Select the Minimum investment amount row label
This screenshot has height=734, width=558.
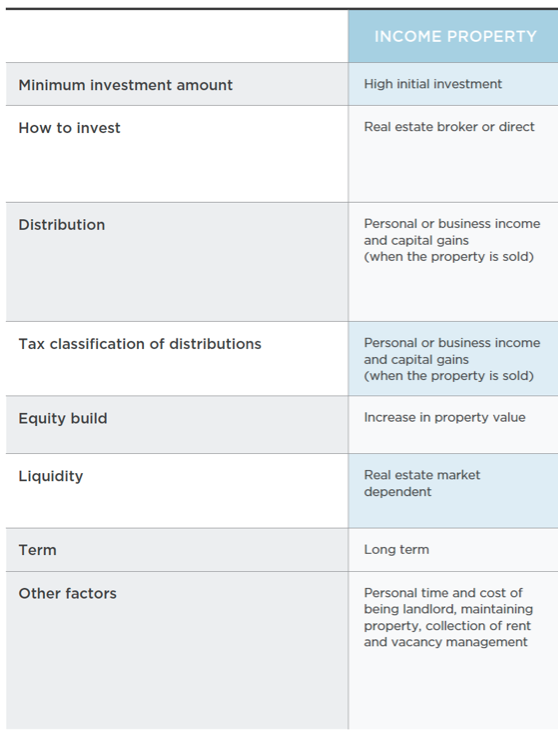click(x=125, y=85)
